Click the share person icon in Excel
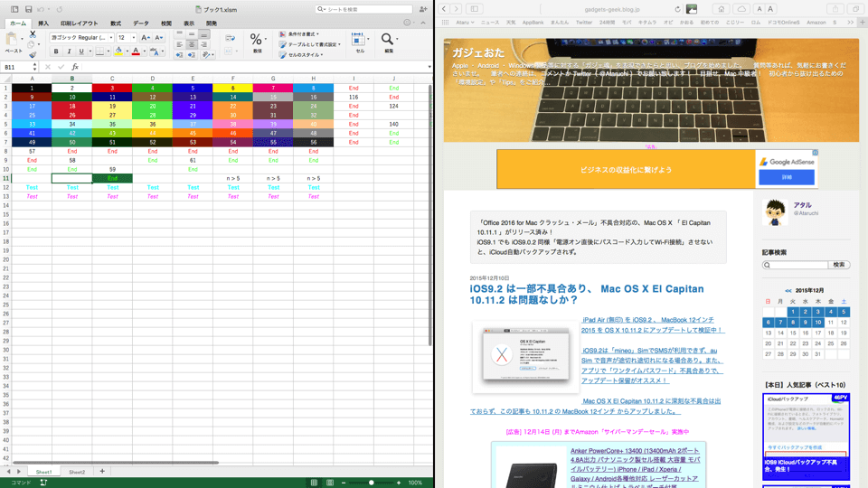Viewport: 868px width, 488px height. coord(423,9)
